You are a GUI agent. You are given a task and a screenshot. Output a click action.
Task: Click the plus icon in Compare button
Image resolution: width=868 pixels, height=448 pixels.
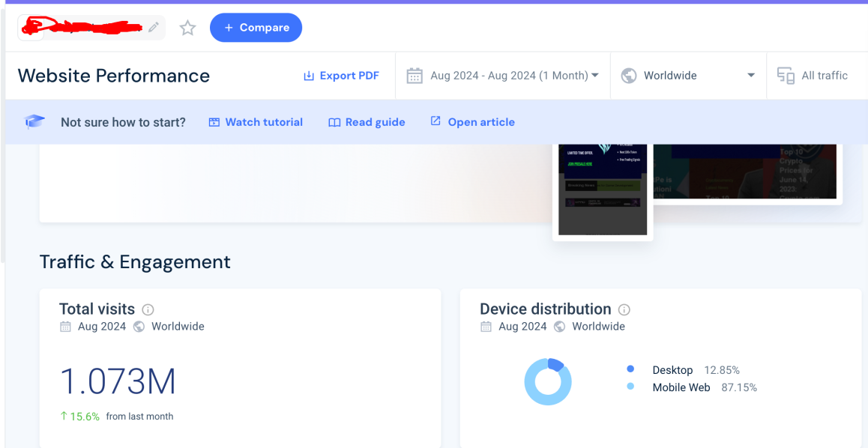click(x=229, y=28)
